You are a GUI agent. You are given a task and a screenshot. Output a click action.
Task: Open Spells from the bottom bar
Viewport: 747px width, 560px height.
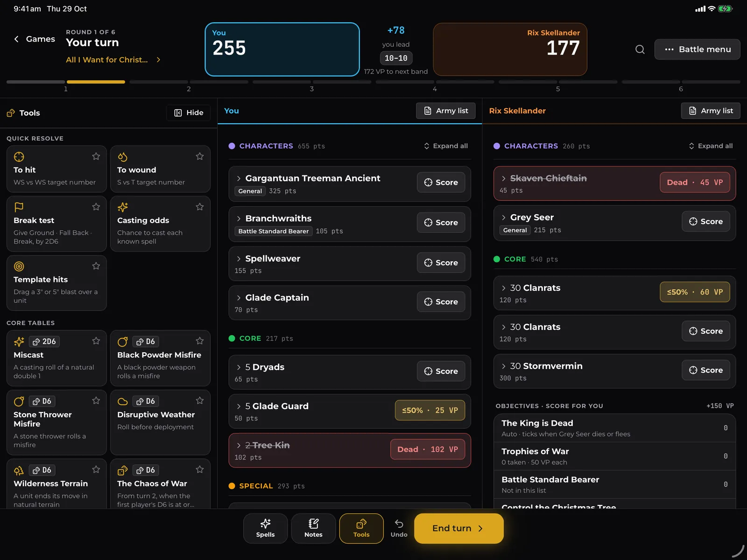(265, 528)
